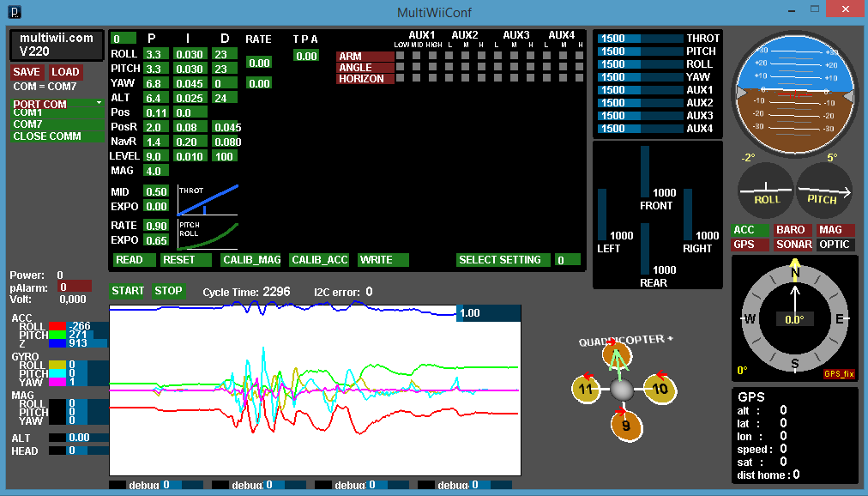
Task: Toggle the BARO sensor indicator
Action: (793, 230)
